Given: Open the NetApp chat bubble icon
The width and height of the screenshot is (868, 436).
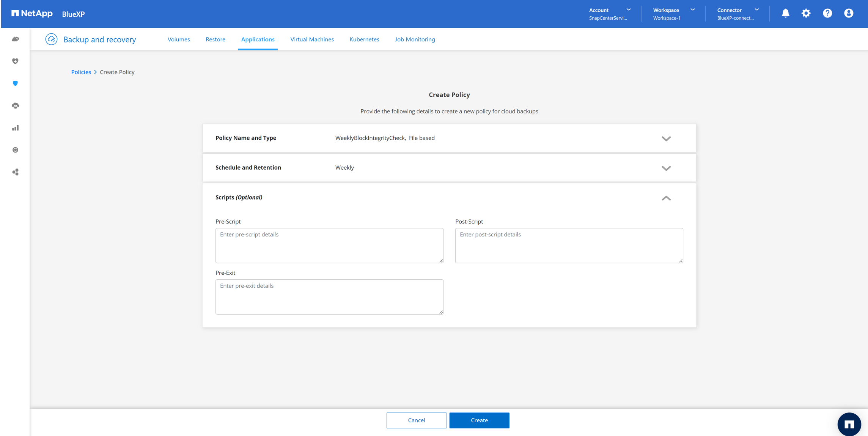Looking at the screenshot, I should click(x=849, y=424).
